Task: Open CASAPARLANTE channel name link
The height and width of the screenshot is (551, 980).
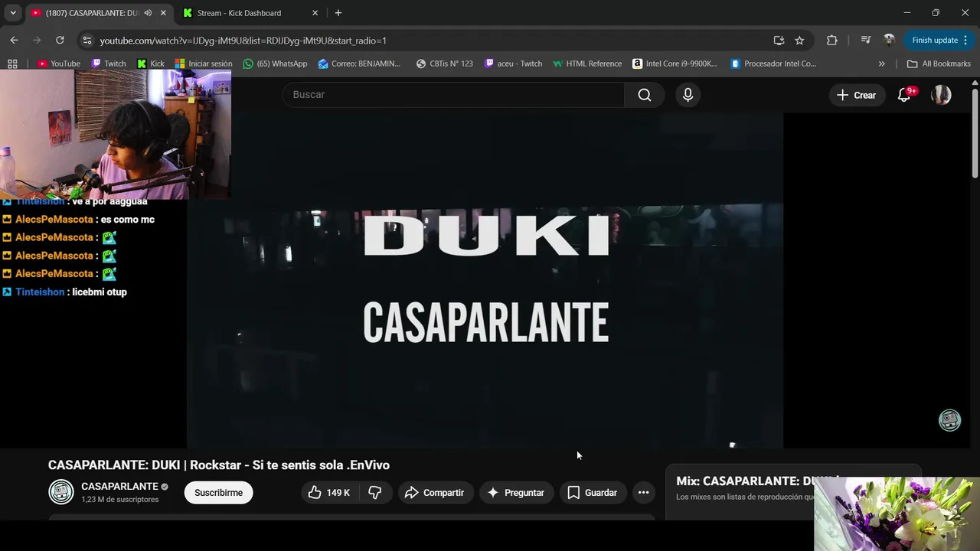Action: (119, 487)
